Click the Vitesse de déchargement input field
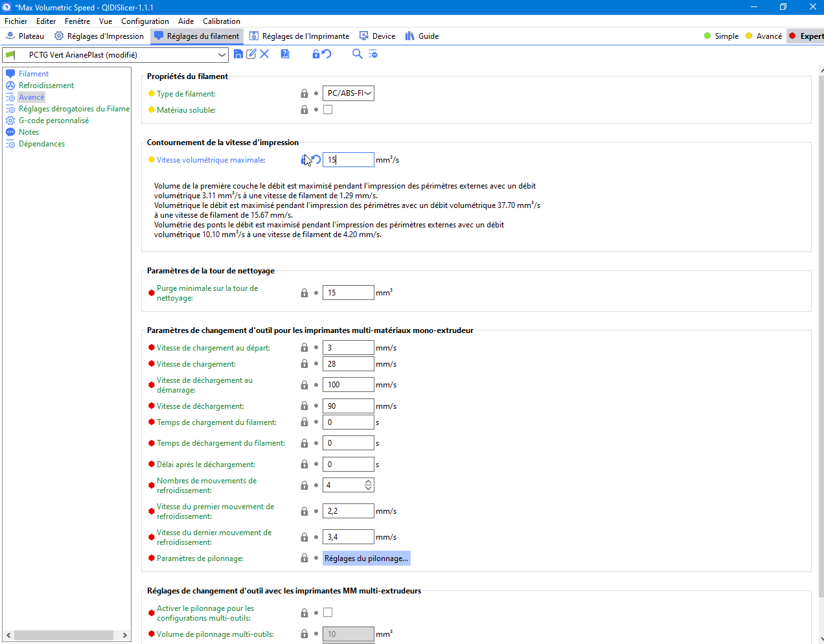The height and width of the screenshot is (644, 824). point(349,406)
